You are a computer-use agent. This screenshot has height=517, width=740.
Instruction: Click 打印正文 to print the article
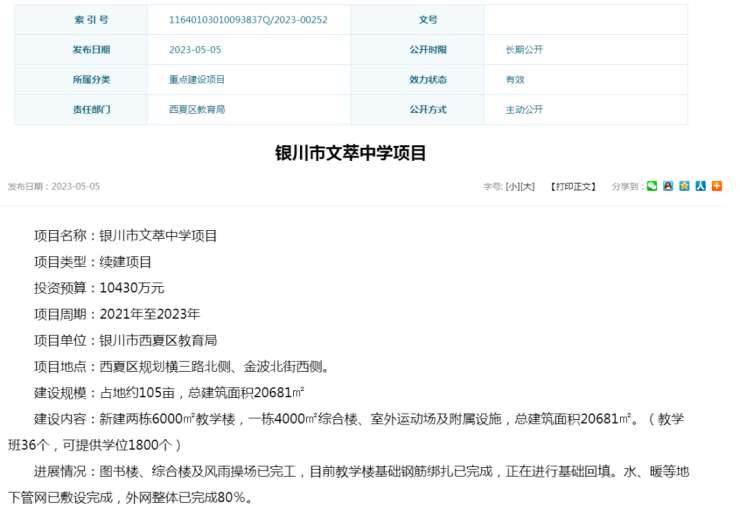click(x=573, y=187)
